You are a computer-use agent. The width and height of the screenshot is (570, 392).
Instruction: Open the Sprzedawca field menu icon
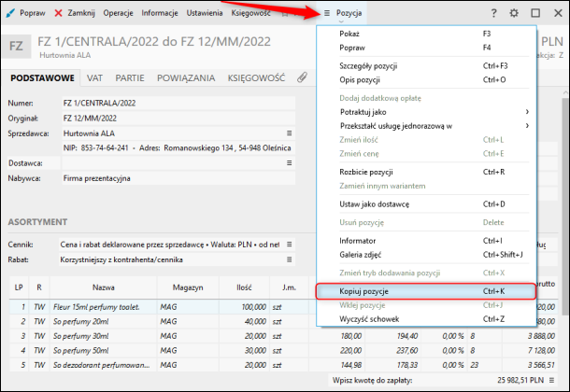click(290, 133)
